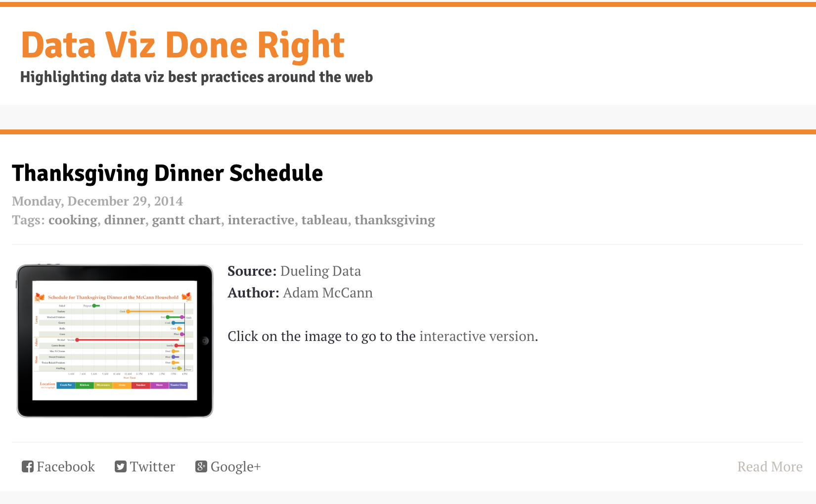The image size is (816, 504).
Task: Click the blue Crock Pot legend swatch
Action: point(66,385)
